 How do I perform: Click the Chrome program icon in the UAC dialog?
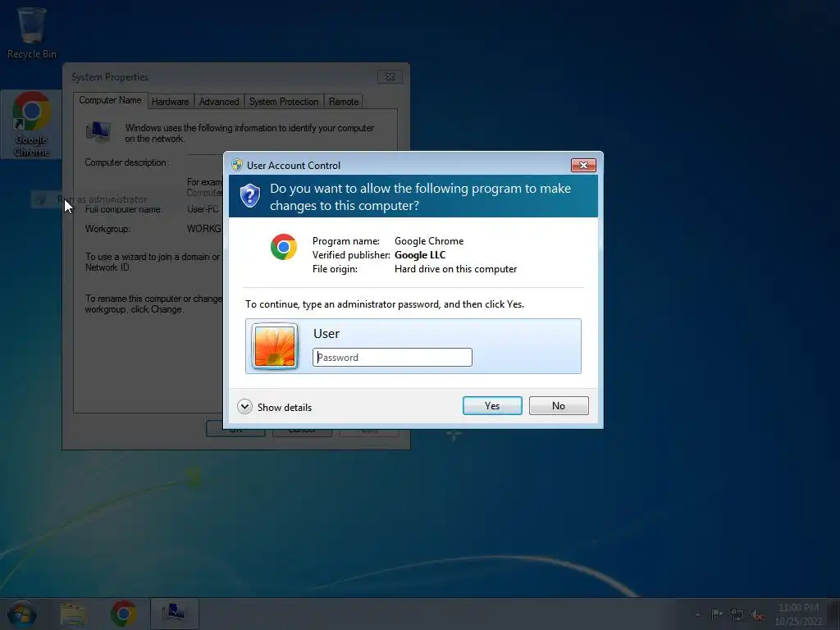tap(283, 247)
